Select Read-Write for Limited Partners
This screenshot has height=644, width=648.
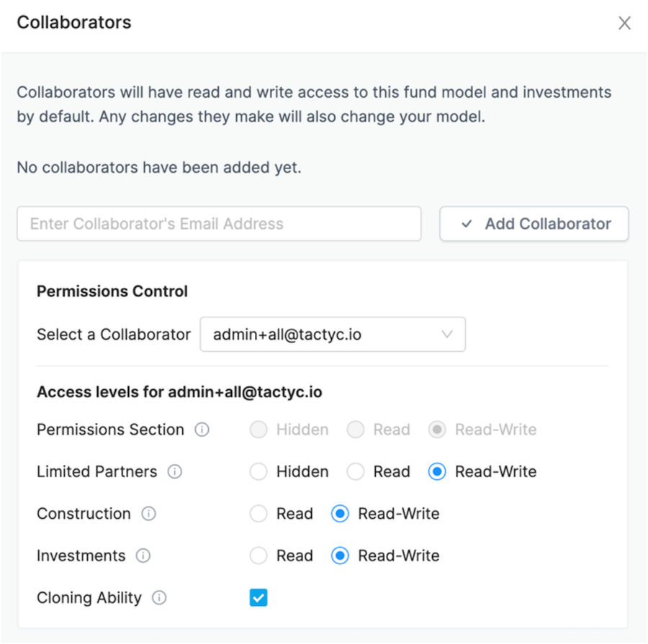click(x=437, y=471)
